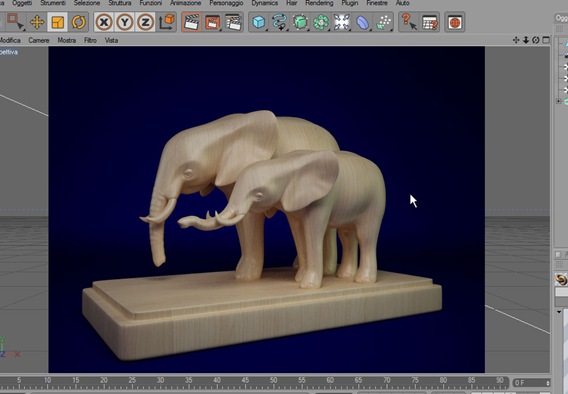Viewport: 568px width, 394px height.
Task: Open the particle emitter palette
Action: [x=383, y=22]
